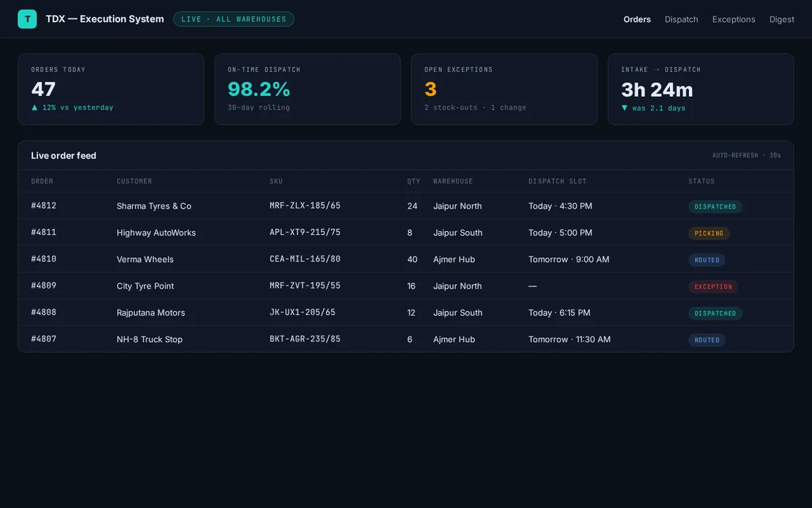
Task: Click the Customer column header
Action: click(134, 182)
